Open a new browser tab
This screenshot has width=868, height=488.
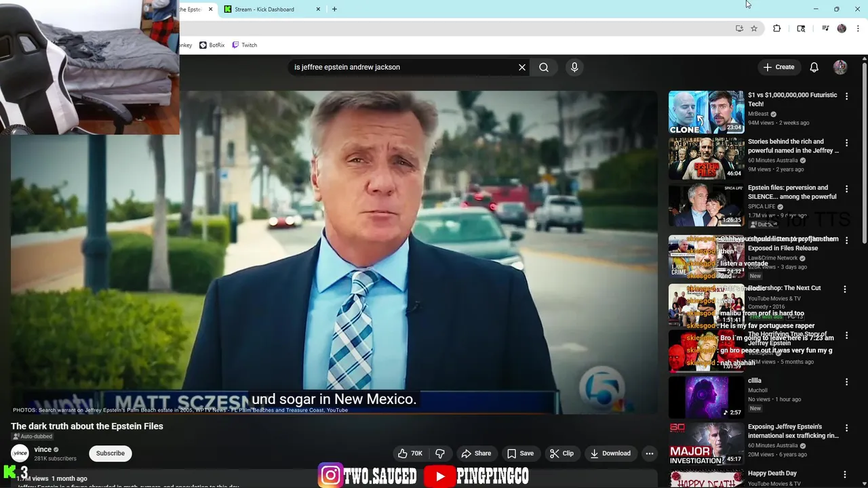coord(334,9)
